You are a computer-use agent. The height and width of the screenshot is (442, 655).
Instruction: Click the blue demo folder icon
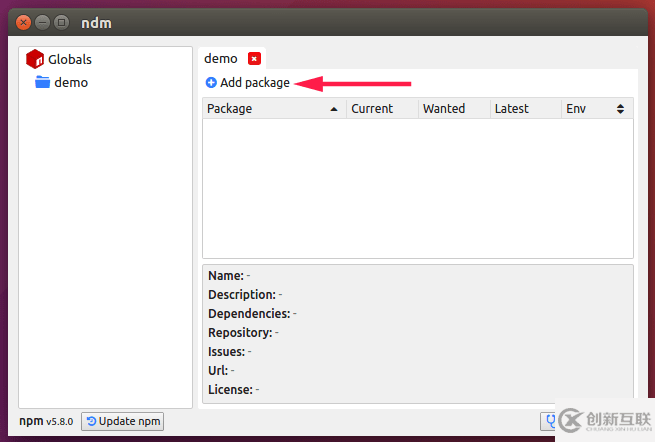point(42,82)
